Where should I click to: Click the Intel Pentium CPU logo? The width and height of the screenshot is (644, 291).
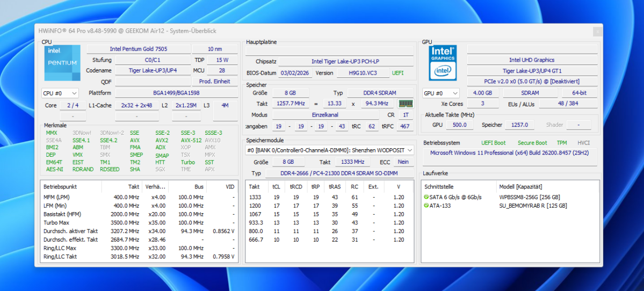coord(62,63)
